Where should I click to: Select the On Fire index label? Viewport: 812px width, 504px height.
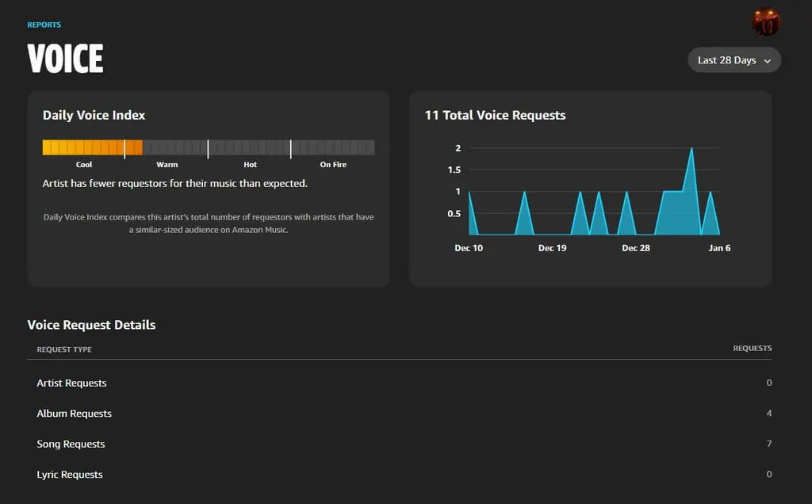pos(333,165)
